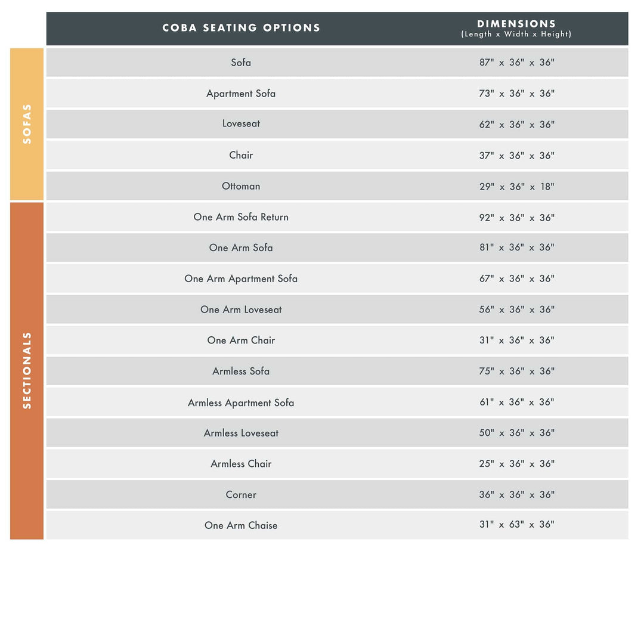Select the Armless Apartment Sofa label
The image size is (644, 644).
pyautogui.click(x=241, y=402)
